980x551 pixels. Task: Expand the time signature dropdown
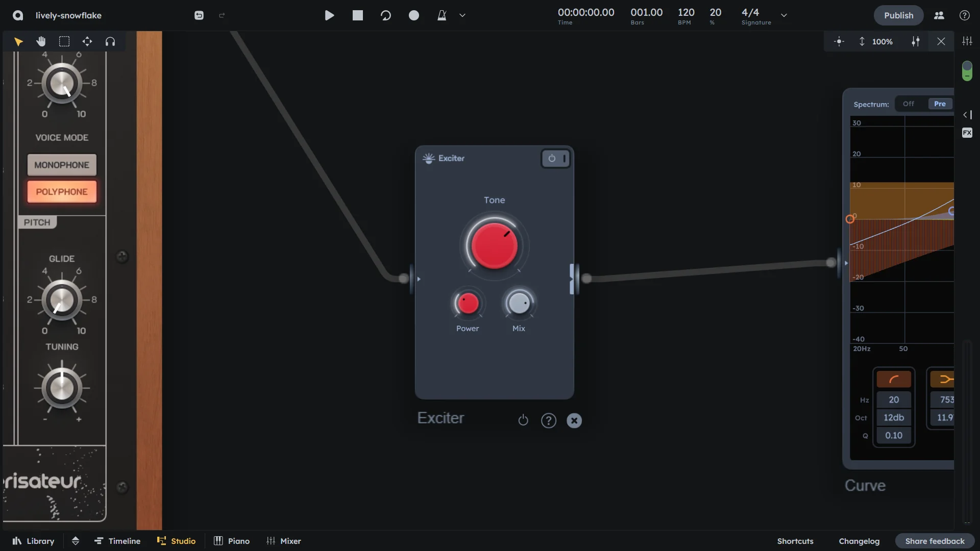point(783,15)
